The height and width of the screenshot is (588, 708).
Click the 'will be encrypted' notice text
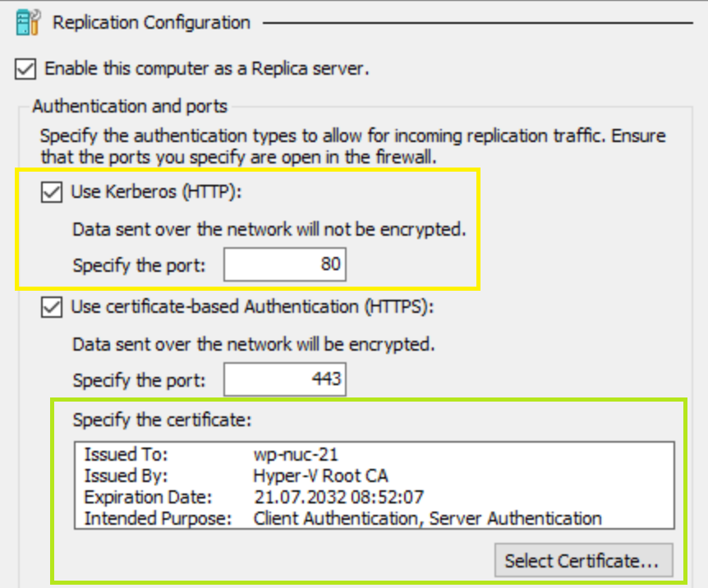[253, 344]
